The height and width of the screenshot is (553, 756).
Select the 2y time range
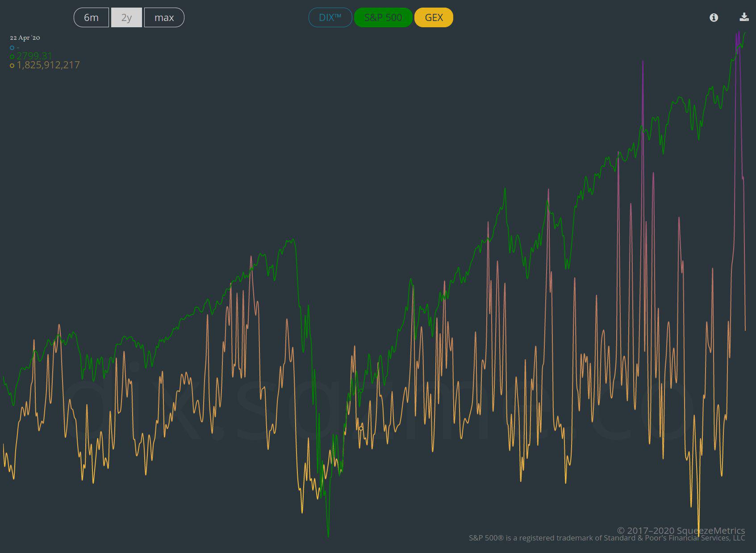[126, 17]
